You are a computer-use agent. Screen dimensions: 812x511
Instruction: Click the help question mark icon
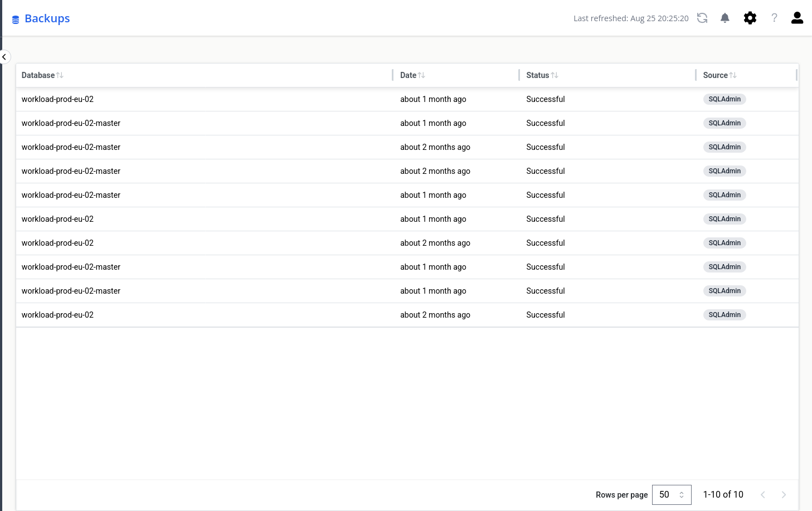pos(774,18)
